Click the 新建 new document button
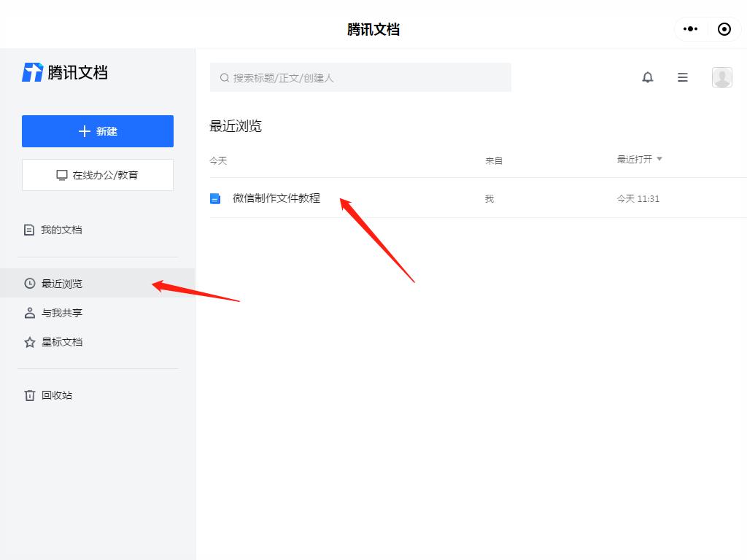Image resolution: width=747 pixels, height=560 pixels. tap(98, 131)
